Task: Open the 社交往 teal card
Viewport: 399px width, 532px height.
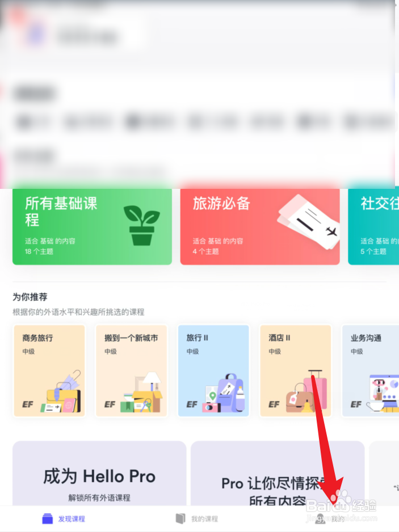Action: coord(373,227)
